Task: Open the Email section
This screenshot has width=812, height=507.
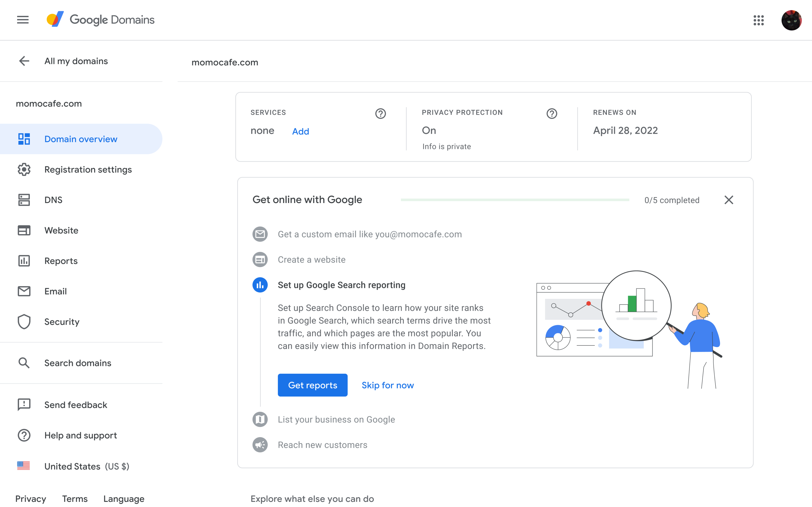Action: pos(81,291)
